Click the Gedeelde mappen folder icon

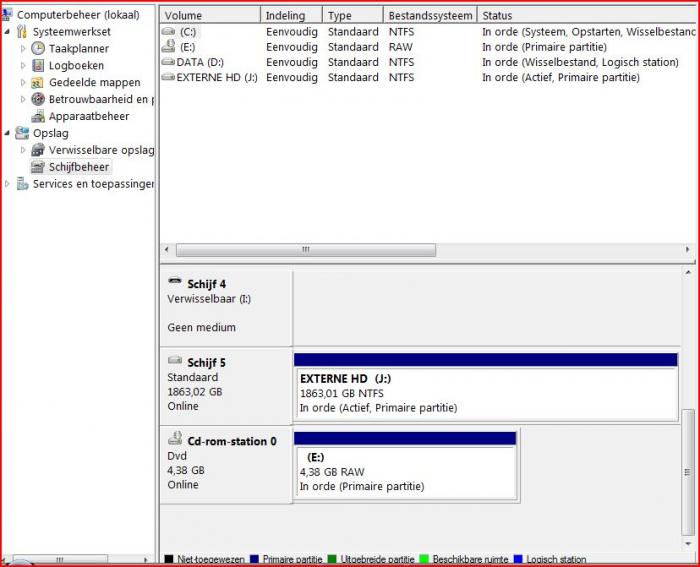pyautogui.click(x=38, y=83)
